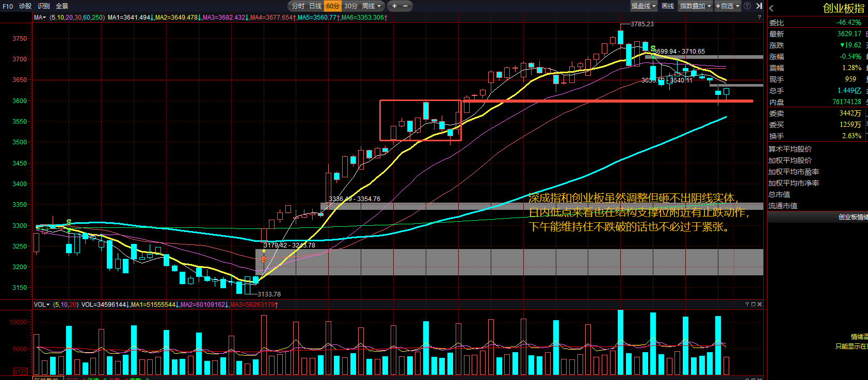Click the help question mark in top toolbar
The width and height of the screenshot is (868, 380).
747,6
